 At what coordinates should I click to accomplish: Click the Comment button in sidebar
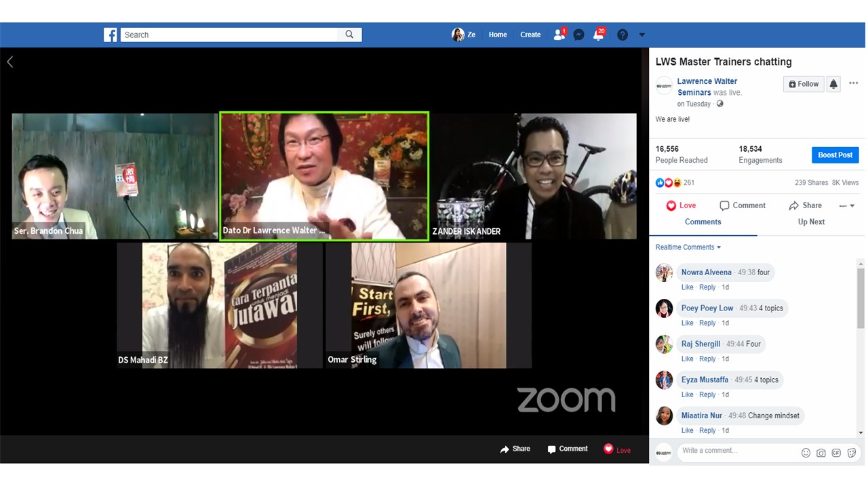point(743,205)
